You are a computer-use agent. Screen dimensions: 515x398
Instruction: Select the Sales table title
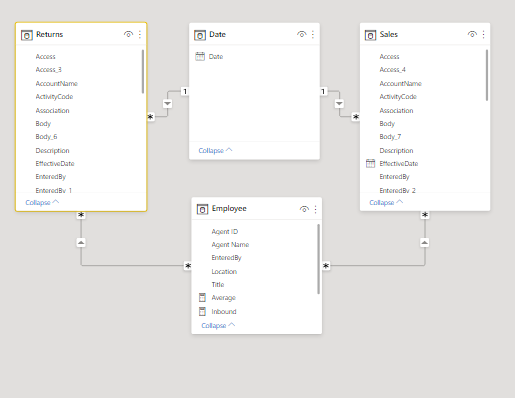(389, 34)
